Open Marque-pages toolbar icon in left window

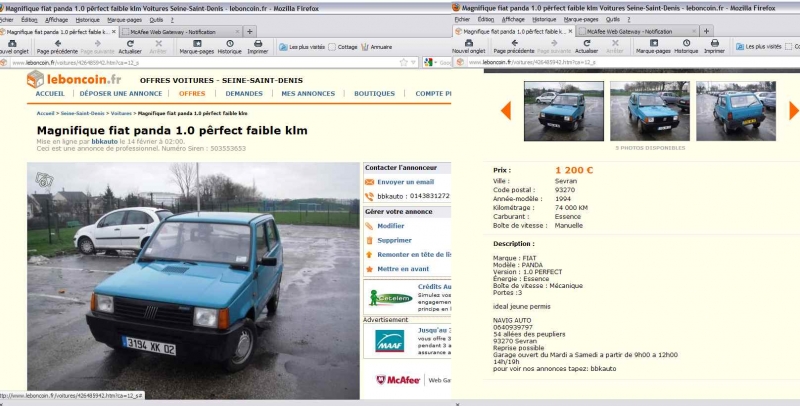point(197,44)
